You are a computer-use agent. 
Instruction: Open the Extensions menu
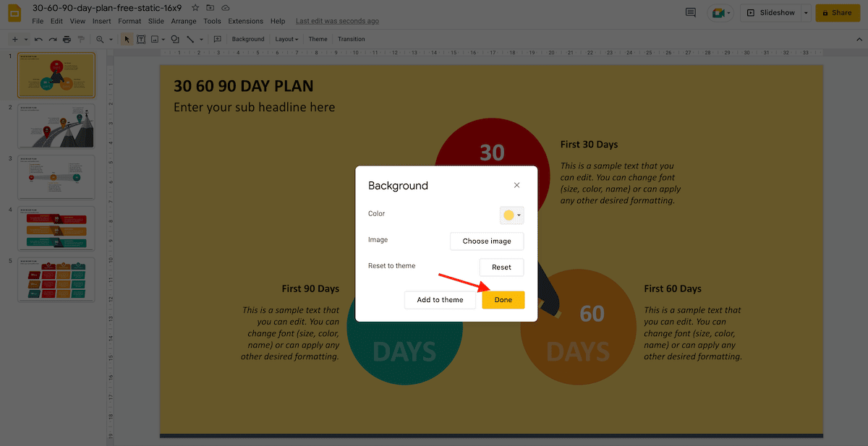246,21
